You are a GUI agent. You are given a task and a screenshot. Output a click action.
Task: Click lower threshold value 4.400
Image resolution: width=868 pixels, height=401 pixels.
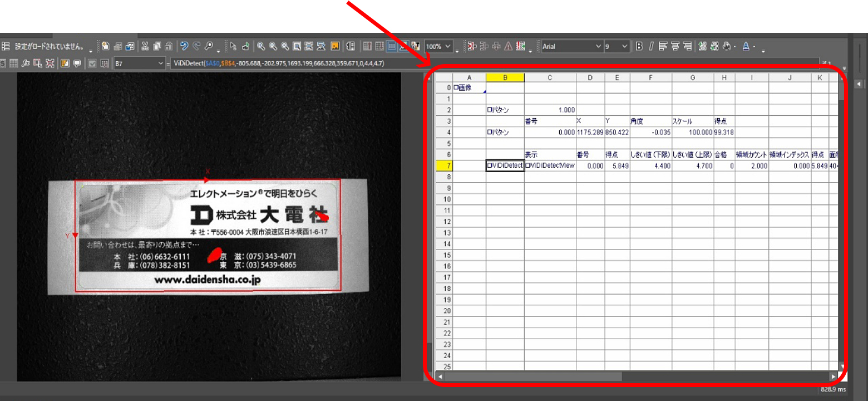point(650,165)
